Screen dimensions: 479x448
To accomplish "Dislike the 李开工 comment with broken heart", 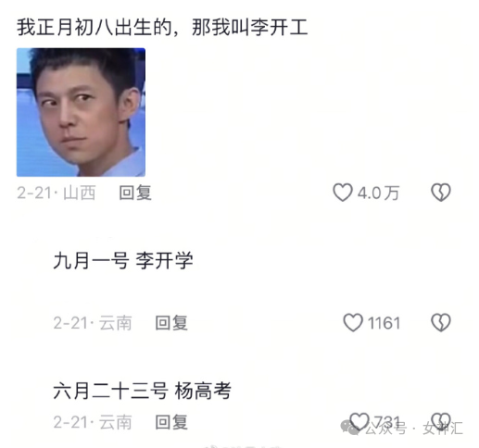I will point(441,193).
